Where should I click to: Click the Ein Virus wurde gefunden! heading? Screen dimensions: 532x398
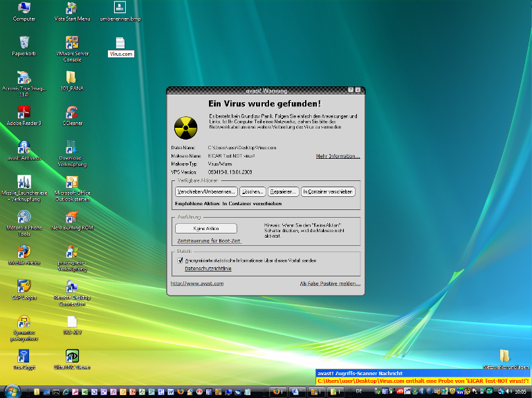pos(264,104)
